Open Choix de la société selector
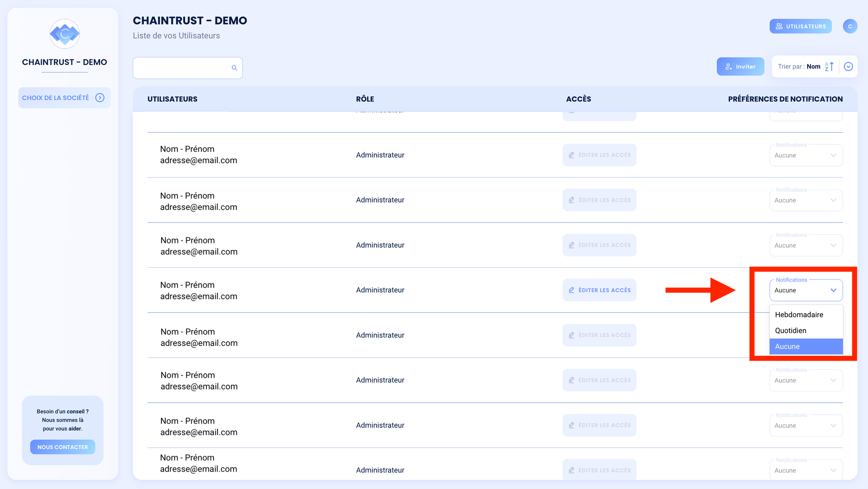The height and width of the screenshot is (489, 868). pyautogui.click(x=64, y=98)
